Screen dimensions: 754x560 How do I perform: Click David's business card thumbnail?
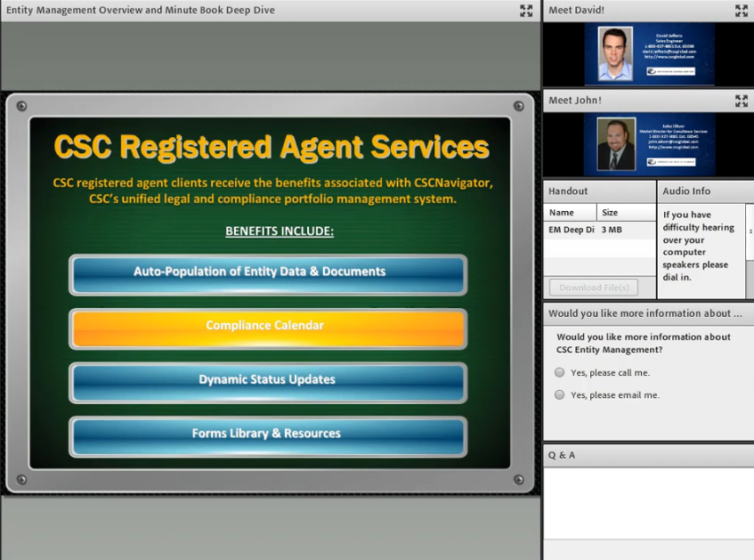649,54
